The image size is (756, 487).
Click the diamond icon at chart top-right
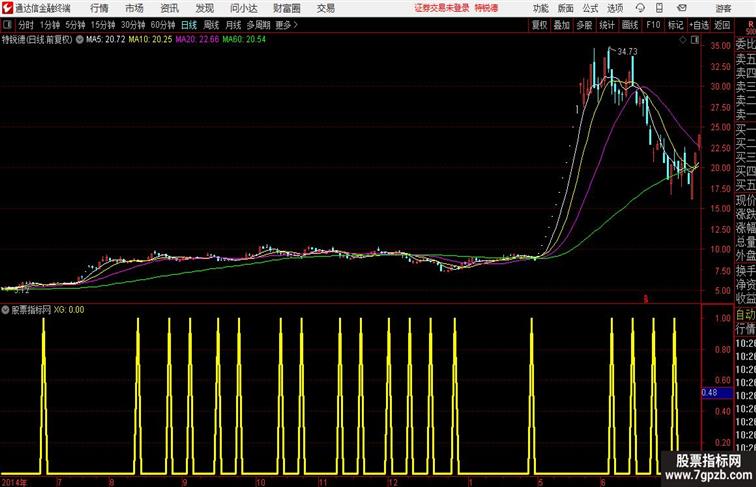click(683, 40)
